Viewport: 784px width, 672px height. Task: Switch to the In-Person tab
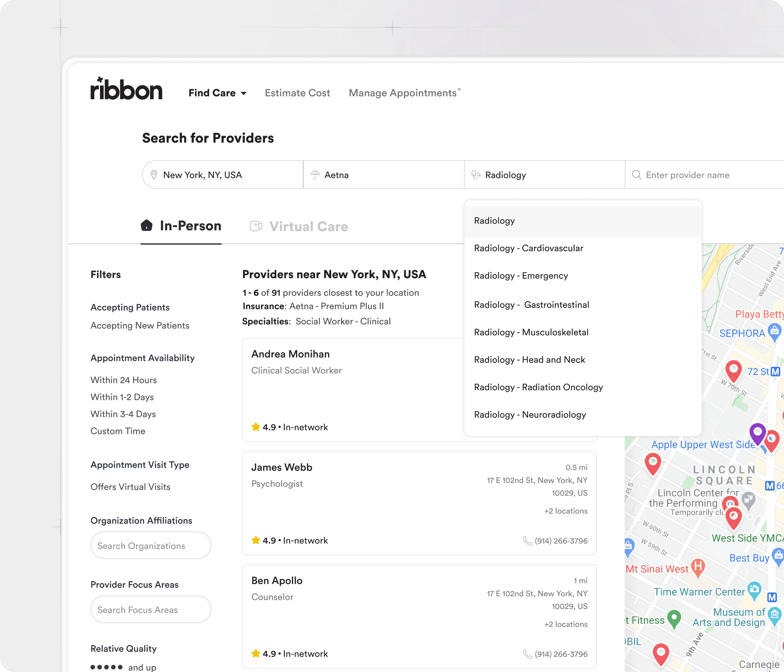(181, 226)
